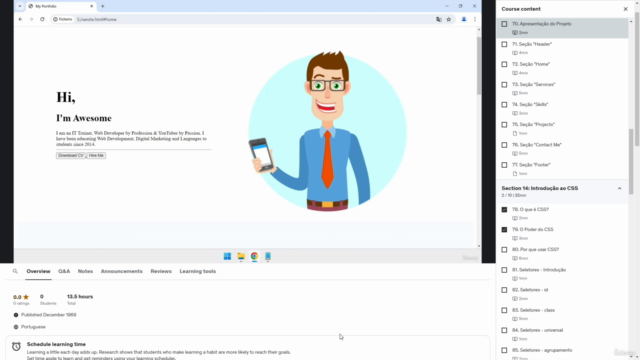Check lecture 76 Seção Contact Me
Screen dimensions: 640x360
[x=504, y=145]
